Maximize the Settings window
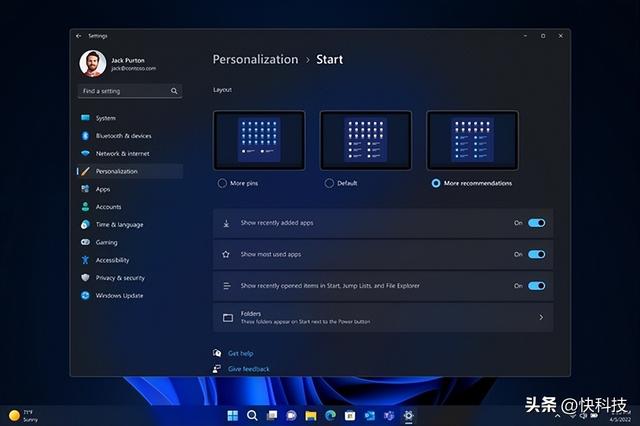This screenshot has height=426, width=640. 543,36
